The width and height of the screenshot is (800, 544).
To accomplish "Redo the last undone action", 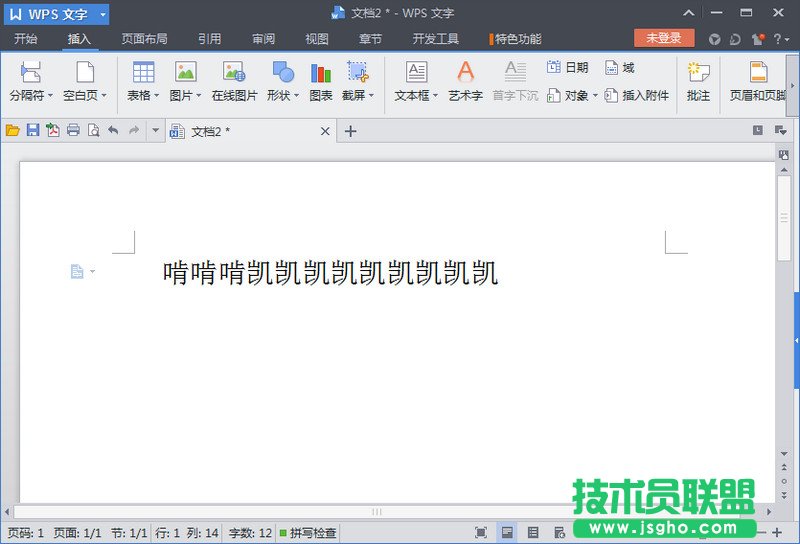I will [134, 131].
